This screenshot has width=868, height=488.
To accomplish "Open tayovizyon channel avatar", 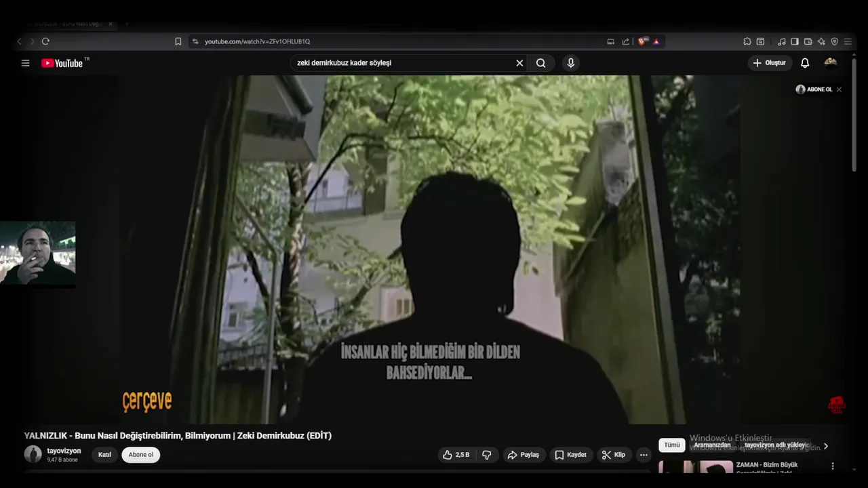I will (x=33, y=454).
